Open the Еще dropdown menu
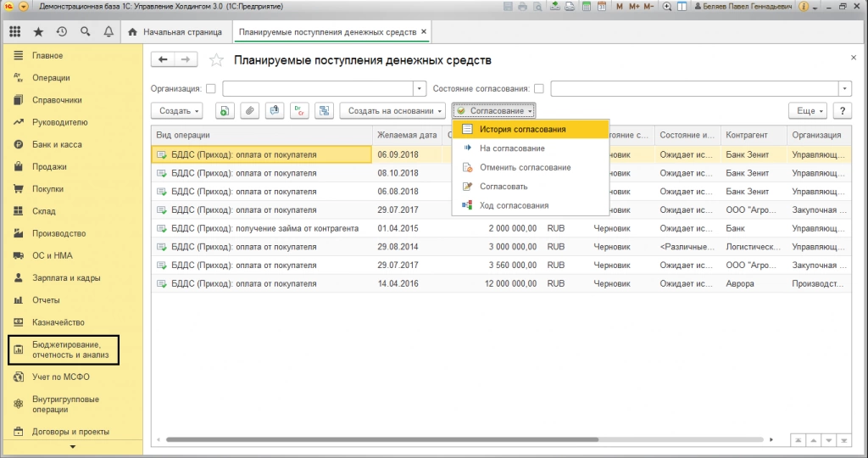This screenshot has width=868, height=458. point(810,111)
